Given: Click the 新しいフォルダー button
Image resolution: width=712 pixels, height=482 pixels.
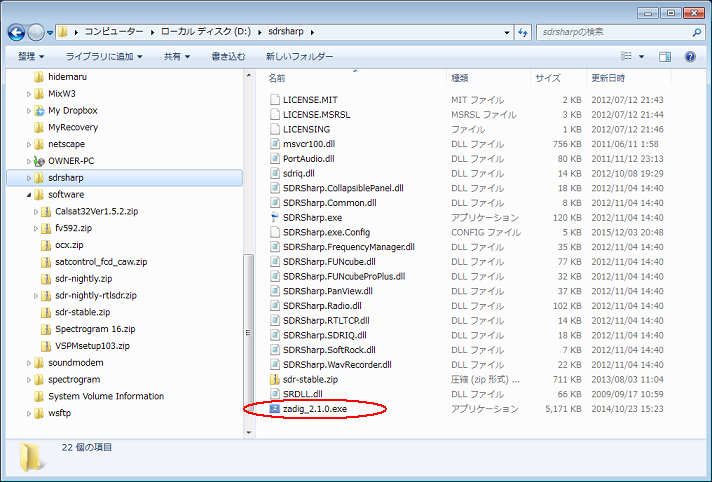Looking at the screenshot, I should coord(299,56).
